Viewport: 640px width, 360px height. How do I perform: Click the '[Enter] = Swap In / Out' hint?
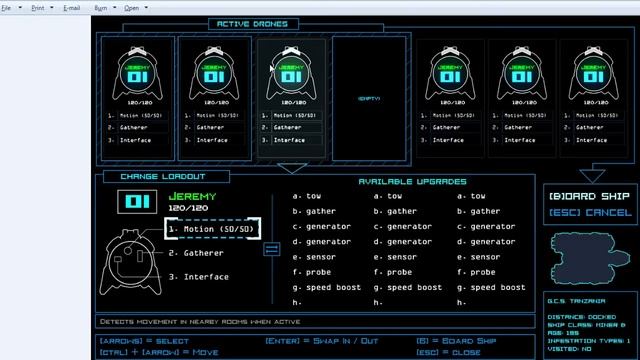click(322, 341)
